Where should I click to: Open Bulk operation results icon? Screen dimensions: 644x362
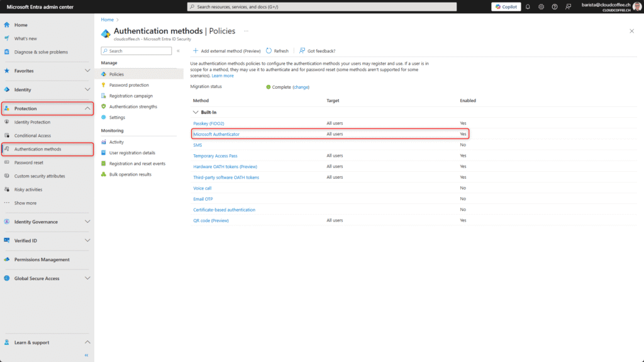tap(104, 174)
